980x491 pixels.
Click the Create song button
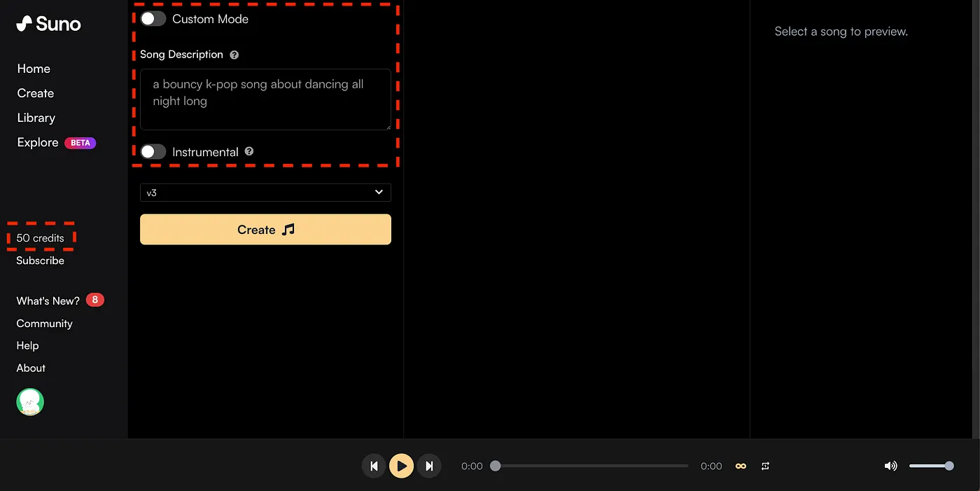tap(265, 230)
